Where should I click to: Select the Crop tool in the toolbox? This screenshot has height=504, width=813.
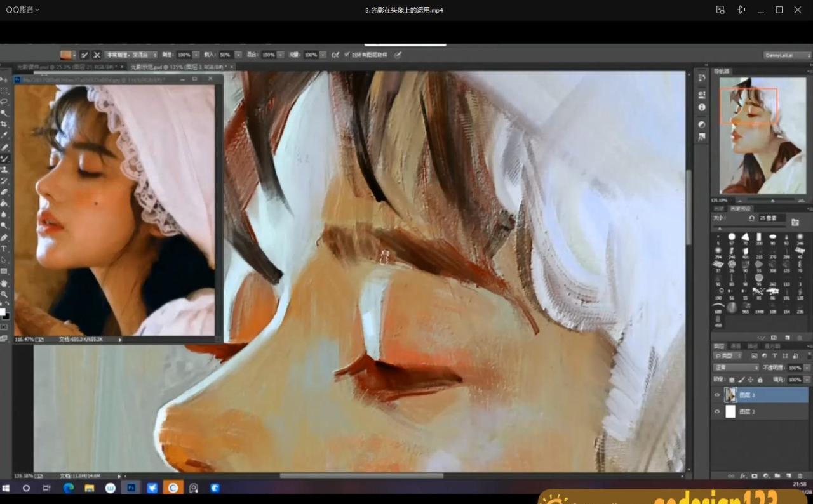pyautogui.click(x=4, y=124)
